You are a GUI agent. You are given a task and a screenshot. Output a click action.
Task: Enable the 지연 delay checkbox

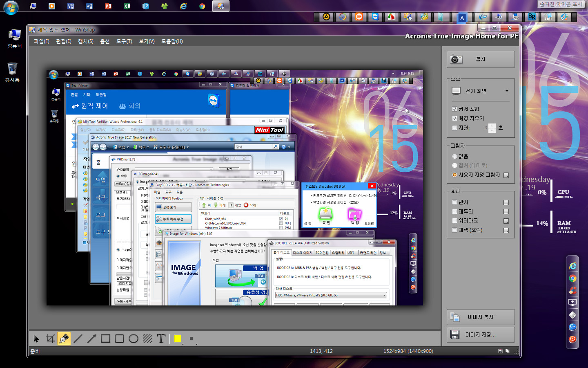(x=454, y=128)
